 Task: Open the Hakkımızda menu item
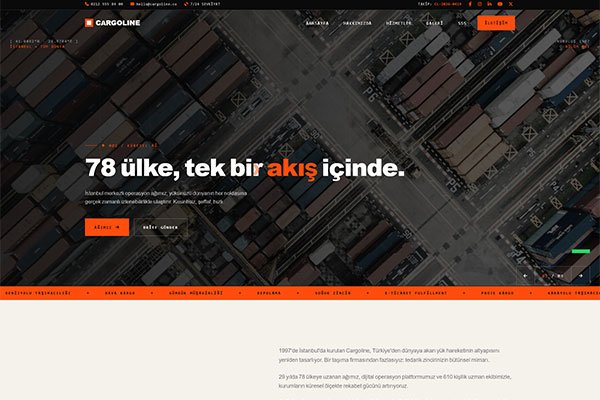pyautogui.click(x=357, y=23)
